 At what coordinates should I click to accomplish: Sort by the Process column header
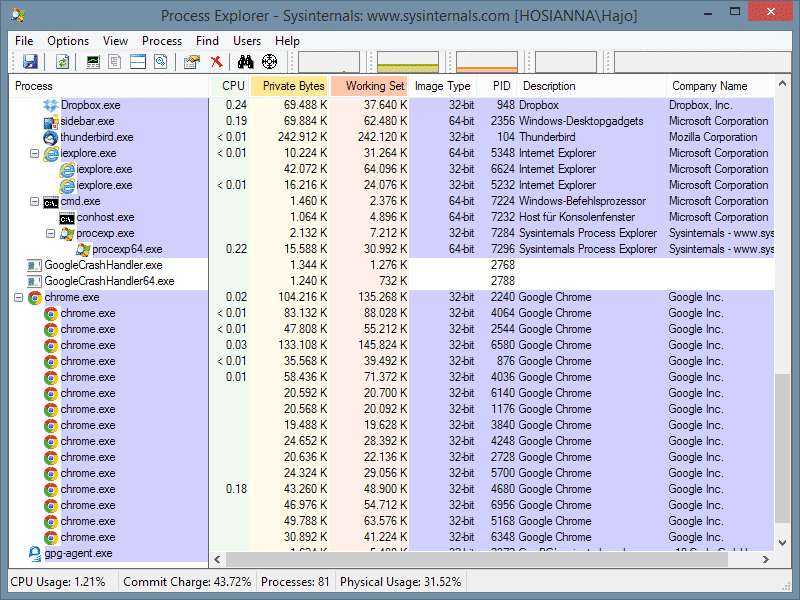109,86
